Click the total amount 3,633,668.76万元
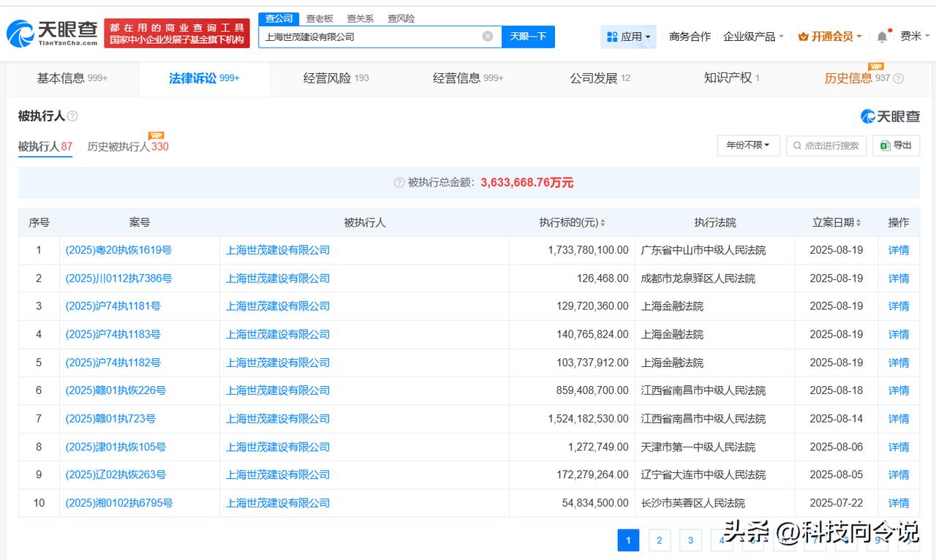 (527, 183)
